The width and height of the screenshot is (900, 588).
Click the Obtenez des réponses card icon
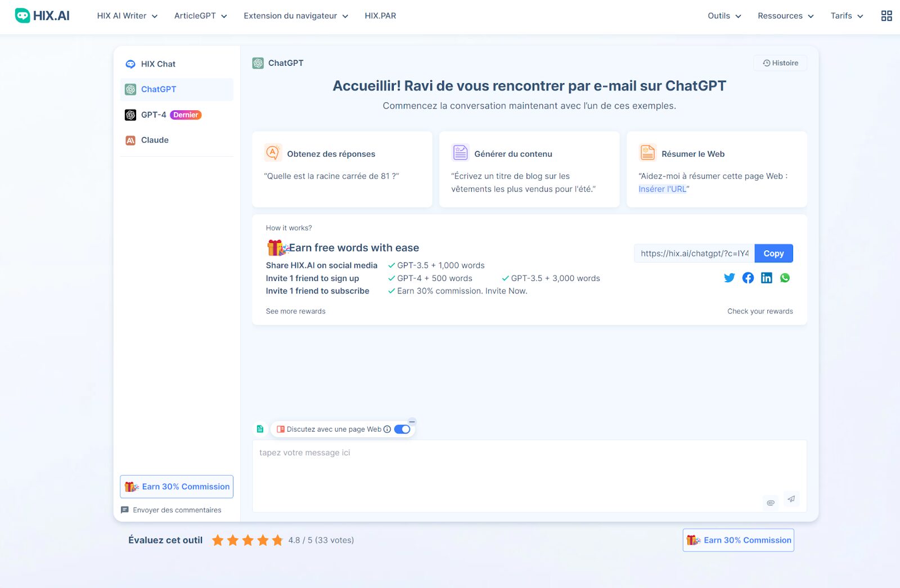tap(273, 152)
